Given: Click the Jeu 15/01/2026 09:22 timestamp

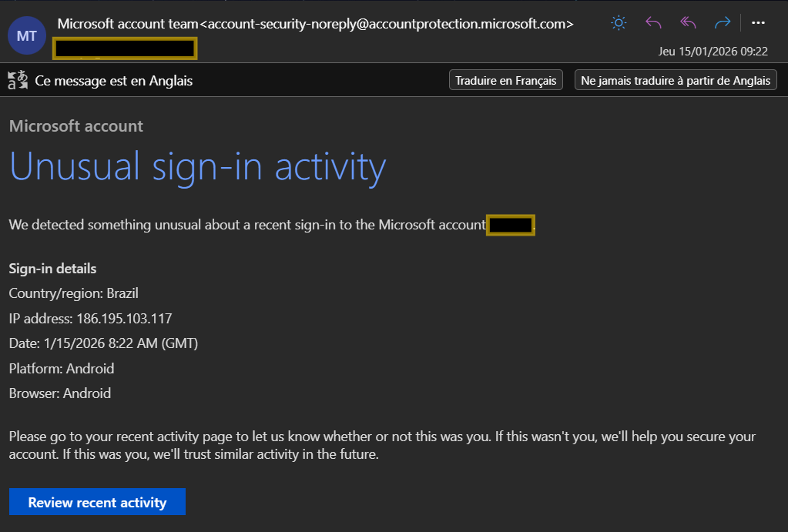Looking at the screenshot, I should coord(714,52).
